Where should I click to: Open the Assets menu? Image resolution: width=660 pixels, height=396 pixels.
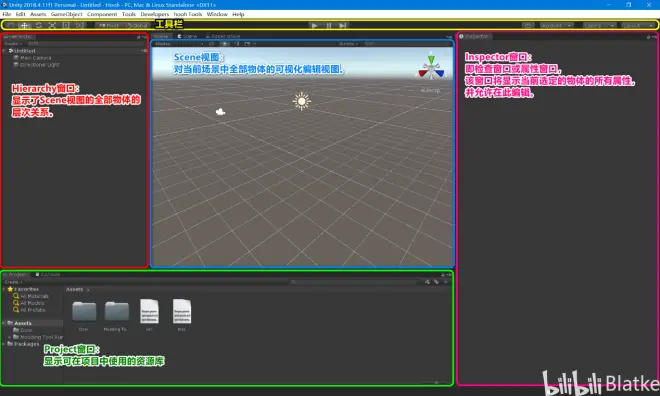38,14
